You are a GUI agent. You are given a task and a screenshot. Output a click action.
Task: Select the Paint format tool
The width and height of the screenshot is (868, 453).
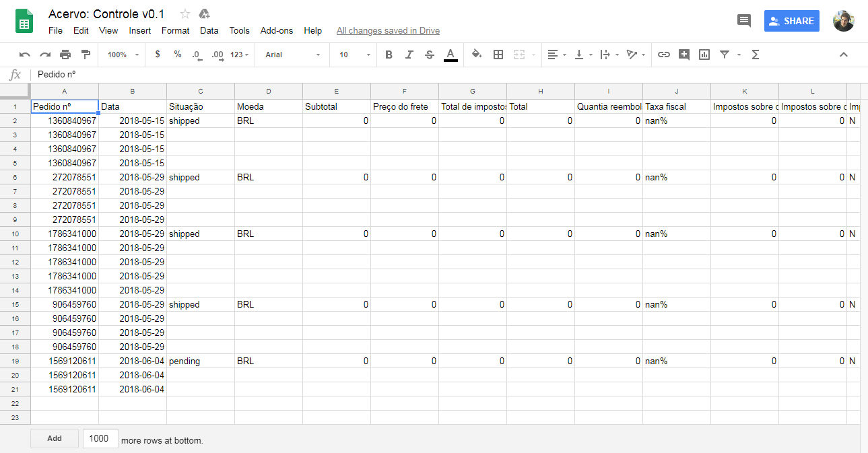(86, 55)
